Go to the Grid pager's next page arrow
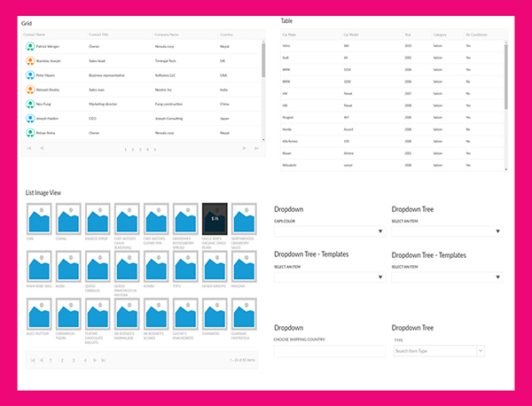This screenshot has height=406, width=532. [x=245, y=149]
